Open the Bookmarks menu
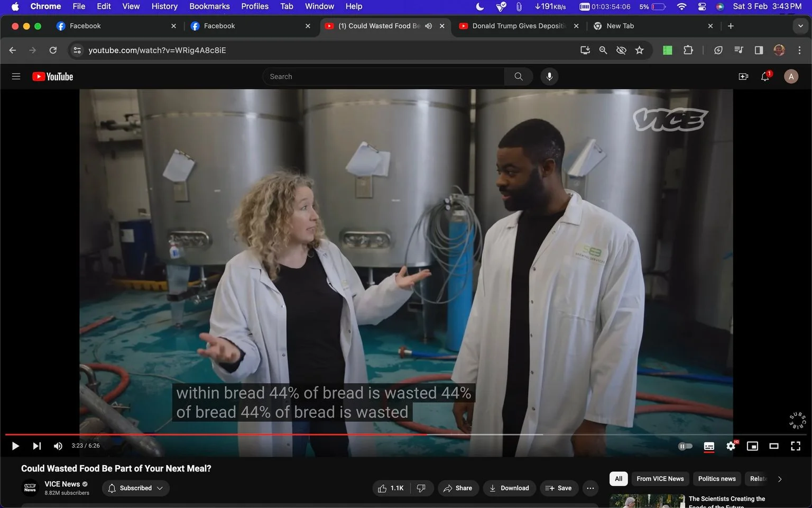This screenshot has width=812, height=508. [x=209, y=6]
